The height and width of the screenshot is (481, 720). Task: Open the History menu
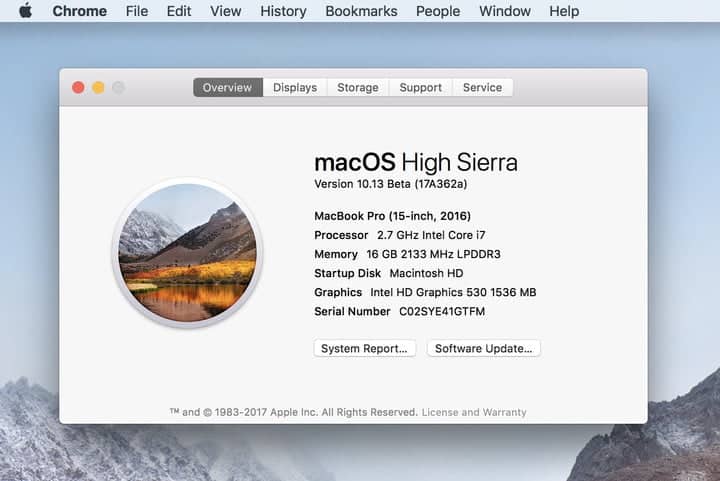coord(283,11)
